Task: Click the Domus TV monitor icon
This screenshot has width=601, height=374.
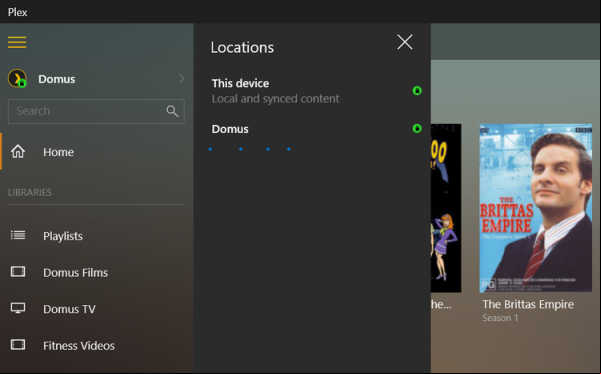Action: pos(18,308)
